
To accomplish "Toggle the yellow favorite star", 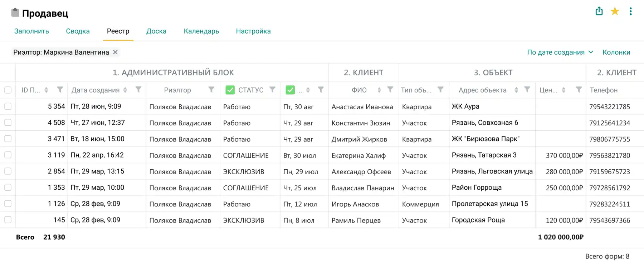I will 615,11.
